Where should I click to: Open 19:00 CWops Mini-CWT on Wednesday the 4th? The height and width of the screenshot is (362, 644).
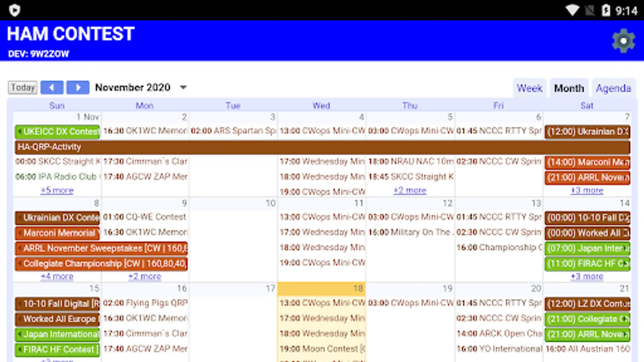click(322, 192)
